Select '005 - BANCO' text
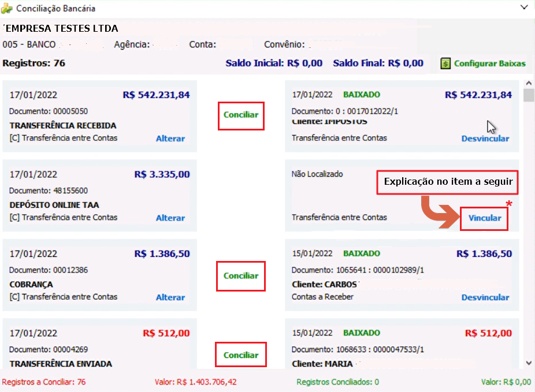 [29, 44]
